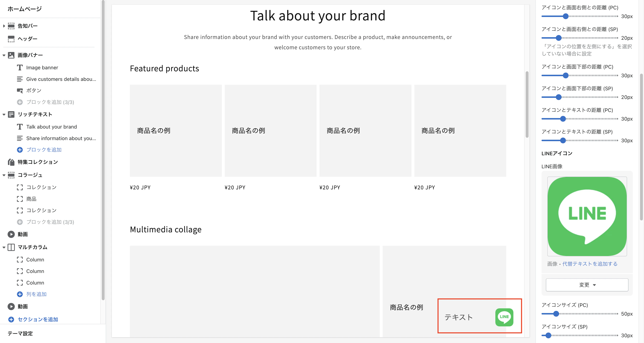Click the plus icon beside ブロックを追加 under リッチテキスト

(x=20, y=150)
